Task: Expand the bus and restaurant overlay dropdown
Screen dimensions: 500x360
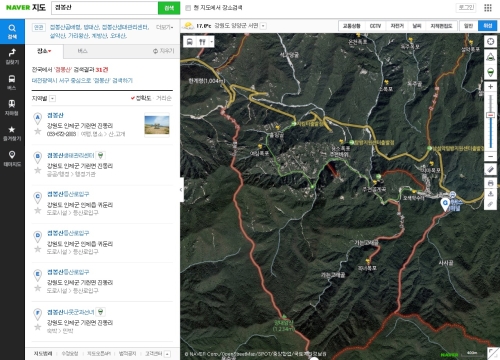Action: click(211, 42)
